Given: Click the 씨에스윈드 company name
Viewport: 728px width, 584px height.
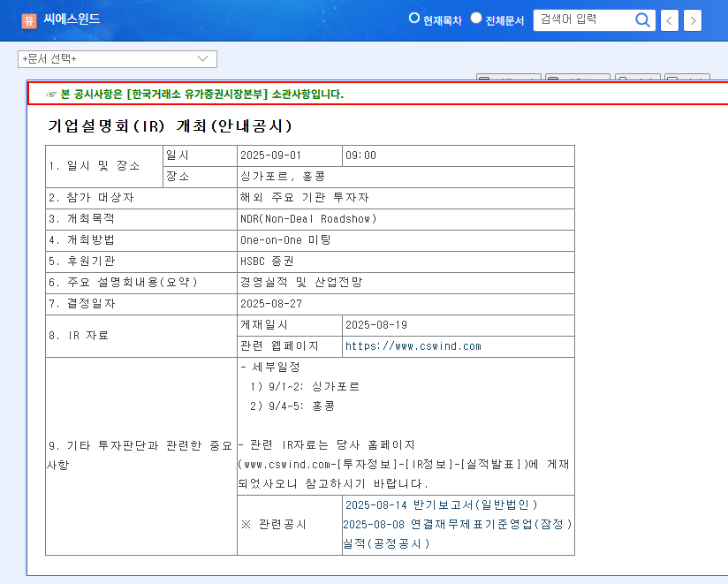Looking at the screenshot, I should click(x=72, y=19).
